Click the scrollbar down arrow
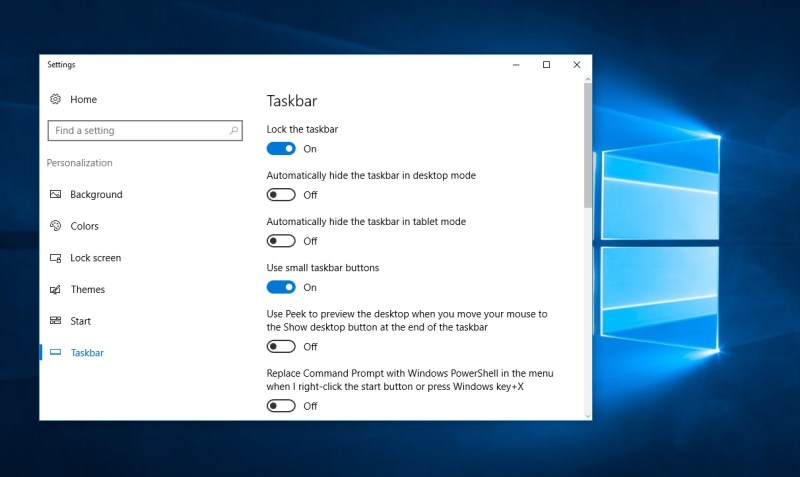The height and width of the screenshot is (477, 800). (x=588, y=416)
